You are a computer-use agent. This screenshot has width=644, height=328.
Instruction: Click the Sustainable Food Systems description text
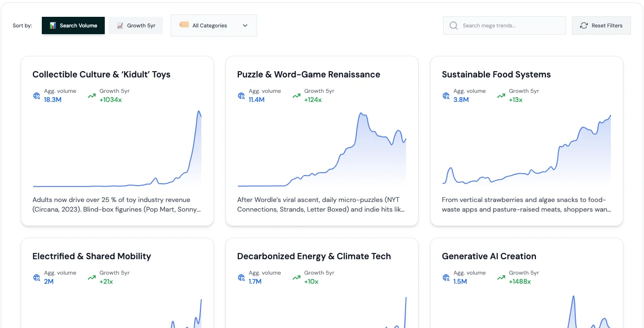click(526, 204)
